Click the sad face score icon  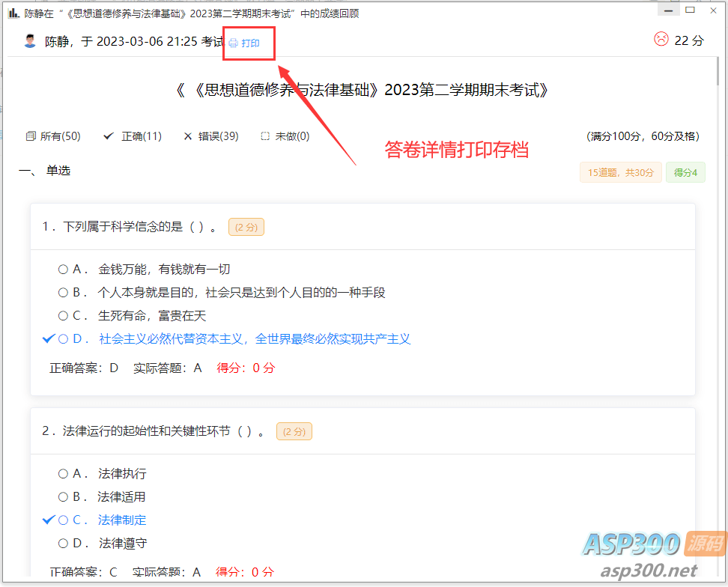[661, 40]
